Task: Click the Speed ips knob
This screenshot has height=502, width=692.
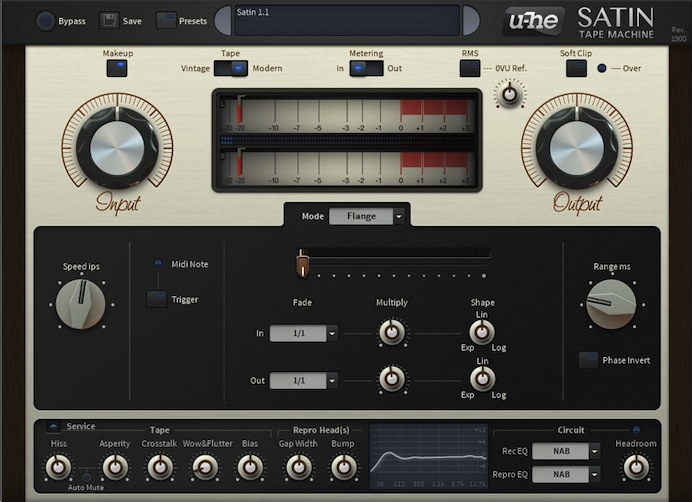Action: (81, 304)
